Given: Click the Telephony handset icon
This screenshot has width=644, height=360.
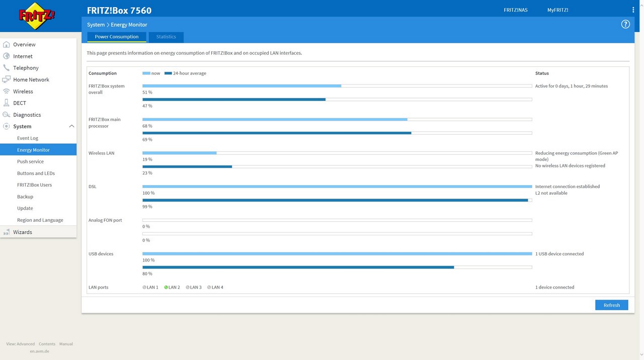Looking at the screenshot, I should (7, 68).
